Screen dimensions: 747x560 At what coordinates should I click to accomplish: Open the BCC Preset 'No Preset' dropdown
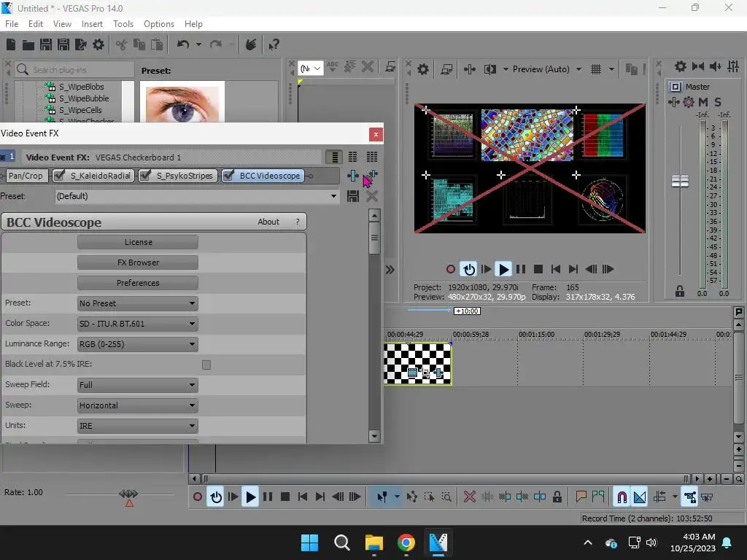(138, 303)
